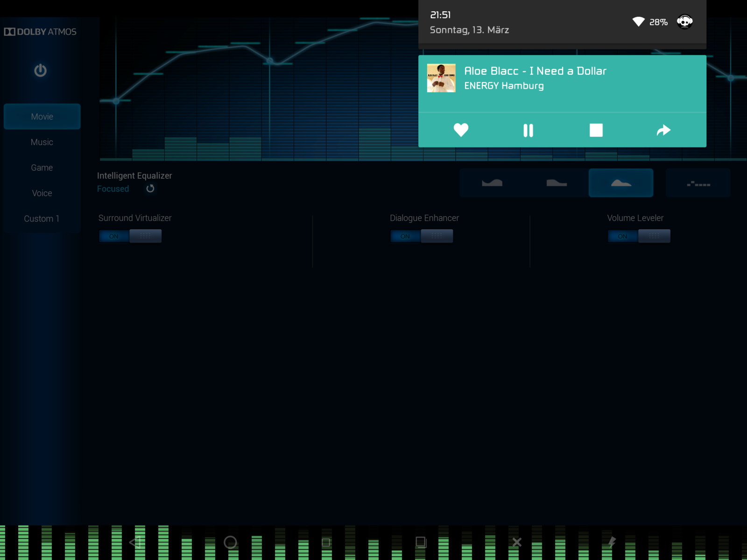Open the Custom 1 profile
The width and height of the screenshot is (747, 560).
point(42,219)
